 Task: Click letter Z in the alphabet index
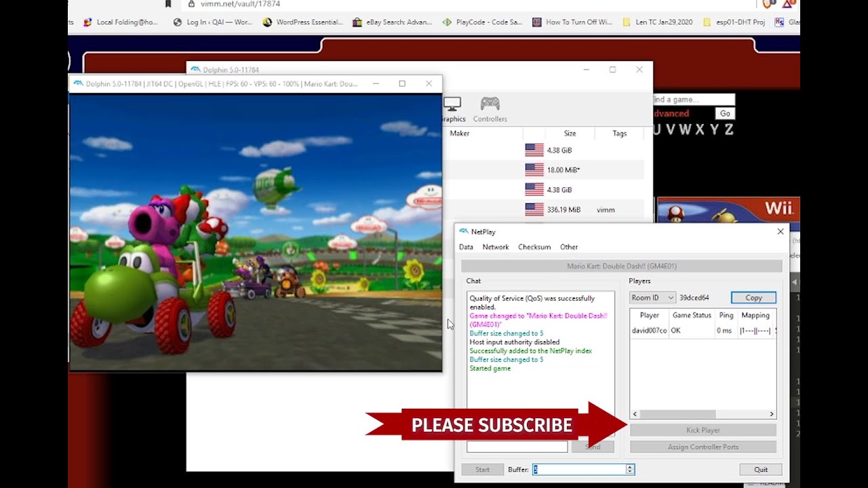728,129
